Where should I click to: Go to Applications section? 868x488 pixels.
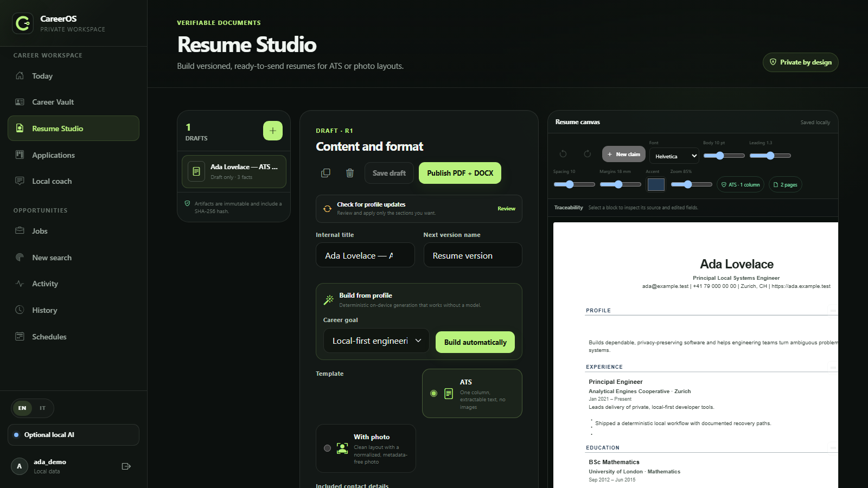[x=73, y=155]
